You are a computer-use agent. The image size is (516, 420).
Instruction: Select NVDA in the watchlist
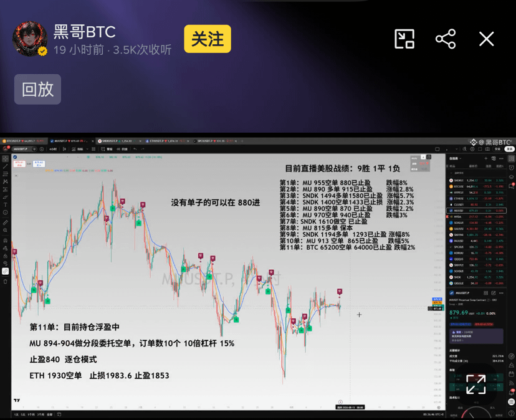[x=477, y=217]
